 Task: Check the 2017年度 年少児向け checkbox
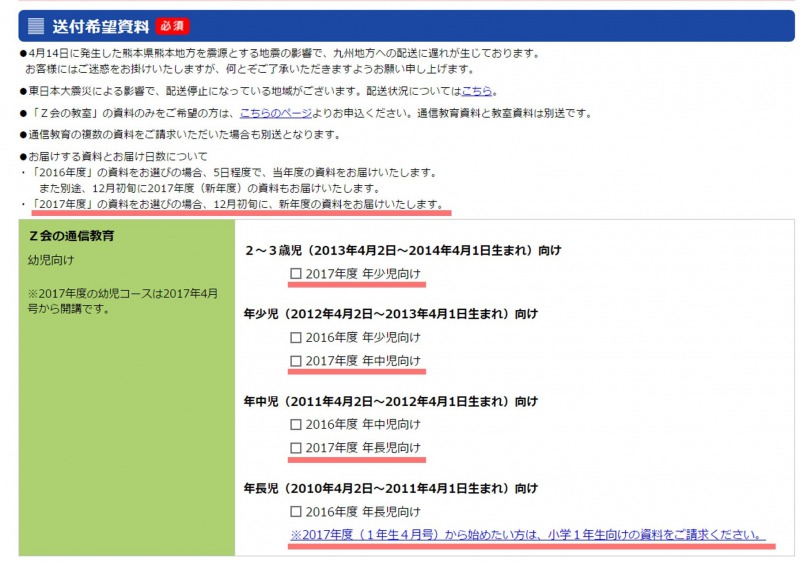pyautogui.click(x=295, y=274)
